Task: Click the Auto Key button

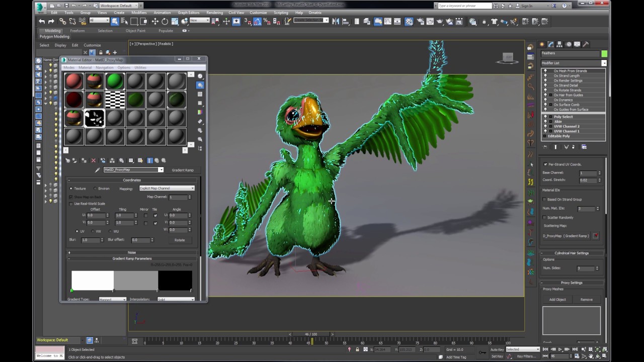Action: tap(497, 349)
